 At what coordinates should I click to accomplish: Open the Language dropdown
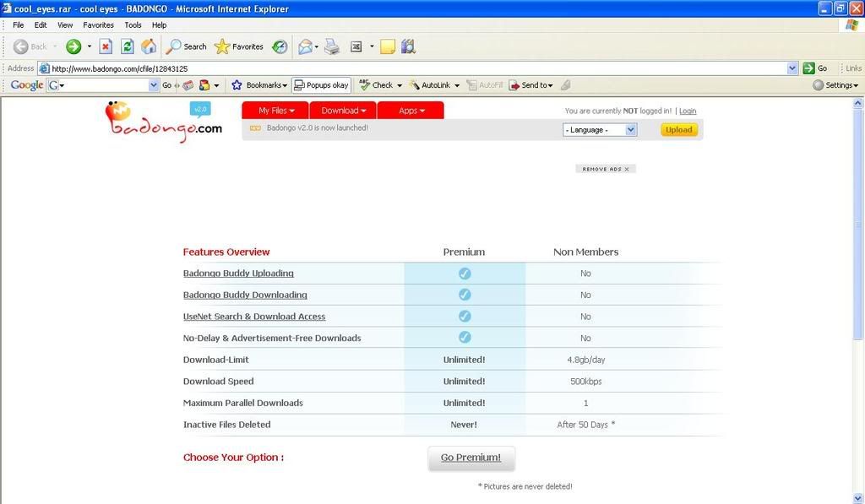click(600, 130)
